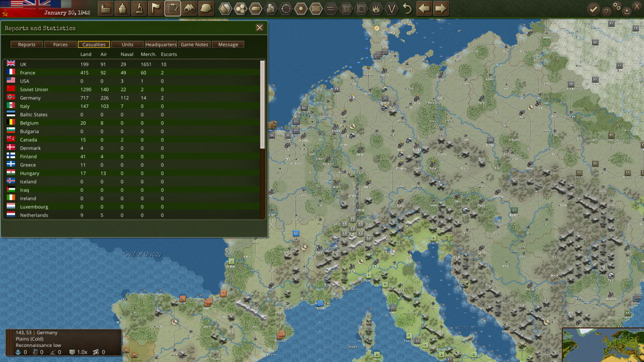Open the research microscope screen
Screen dimensions: 644x362
[x=139, y=8]
